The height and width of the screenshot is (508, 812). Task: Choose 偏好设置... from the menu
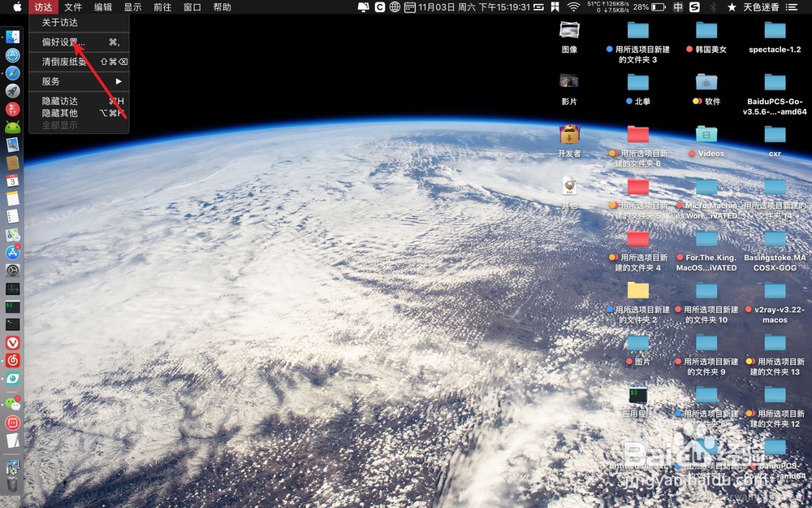pyautogui.click(x=79, y=42)
